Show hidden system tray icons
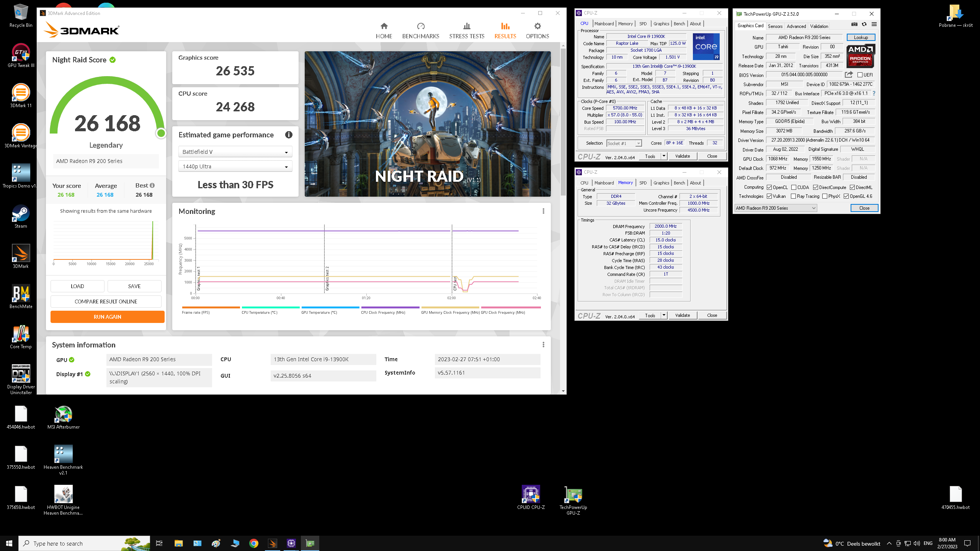980x551 pixels. tap(889, 543)
